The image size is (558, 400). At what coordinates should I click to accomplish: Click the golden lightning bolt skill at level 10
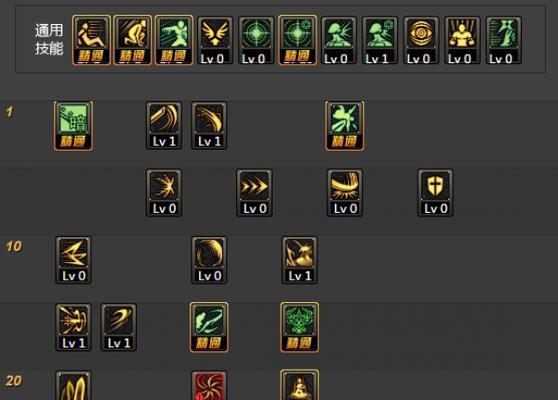(73, 260)
